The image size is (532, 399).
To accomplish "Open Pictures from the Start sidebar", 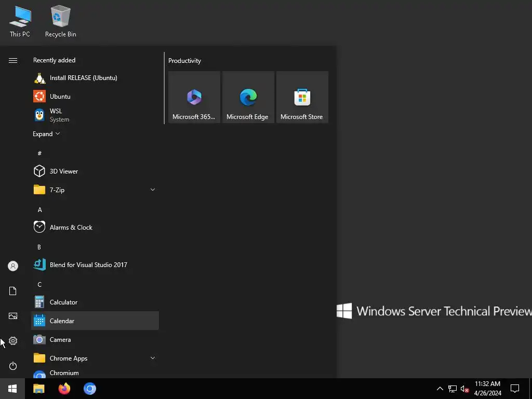I will 13,316.
